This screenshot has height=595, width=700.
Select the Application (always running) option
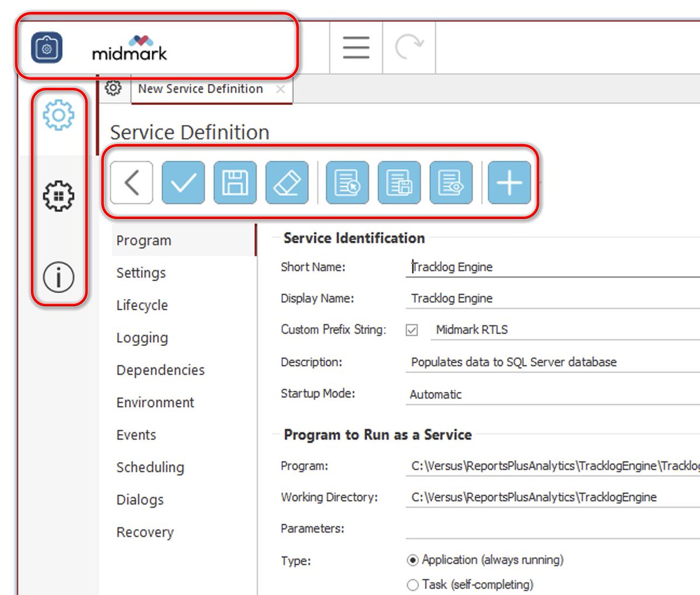point(413,559)
